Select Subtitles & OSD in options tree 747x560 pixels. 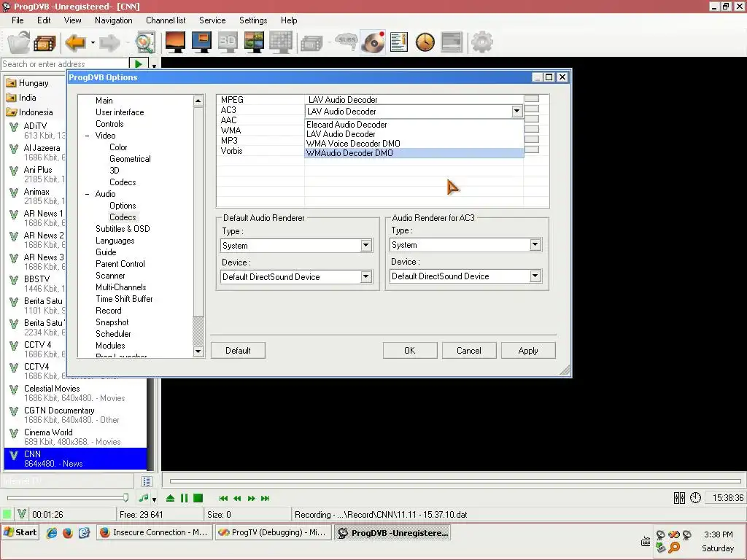pyautogui.click(x=123, y=228)
